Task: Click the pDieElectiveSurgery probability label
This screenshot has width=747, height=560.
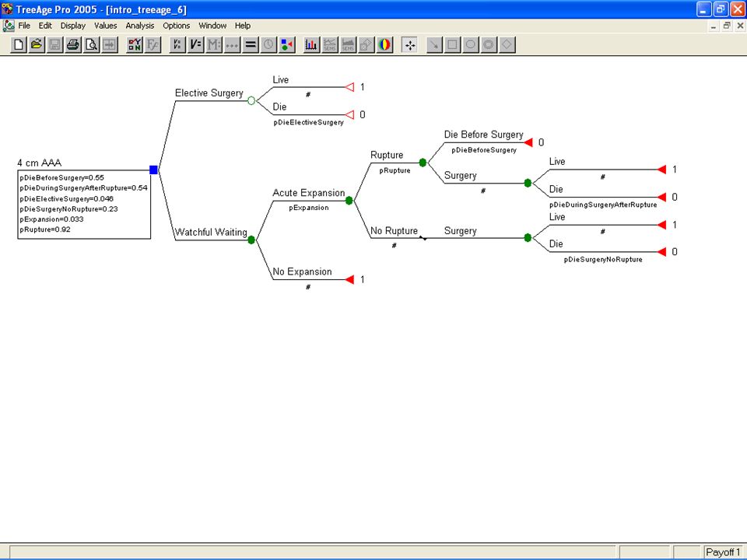Action: click(x=309, y=122)
